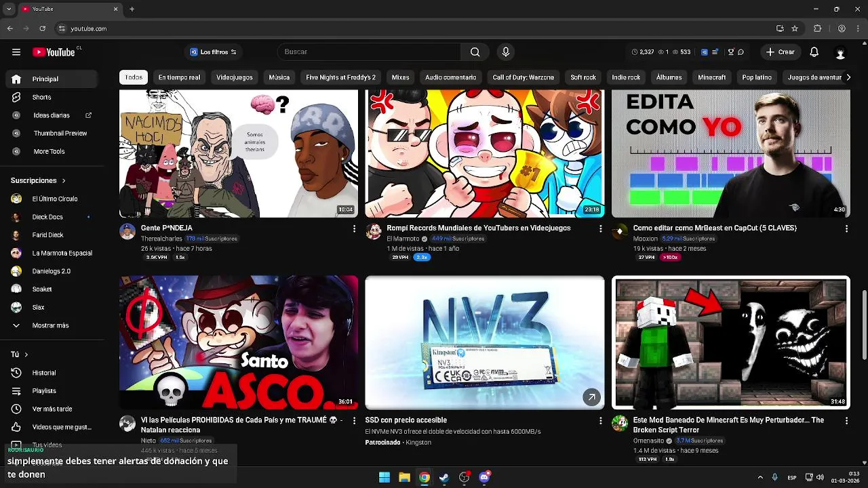
Task: Expand the Tú section
Action: coord(20,354)
